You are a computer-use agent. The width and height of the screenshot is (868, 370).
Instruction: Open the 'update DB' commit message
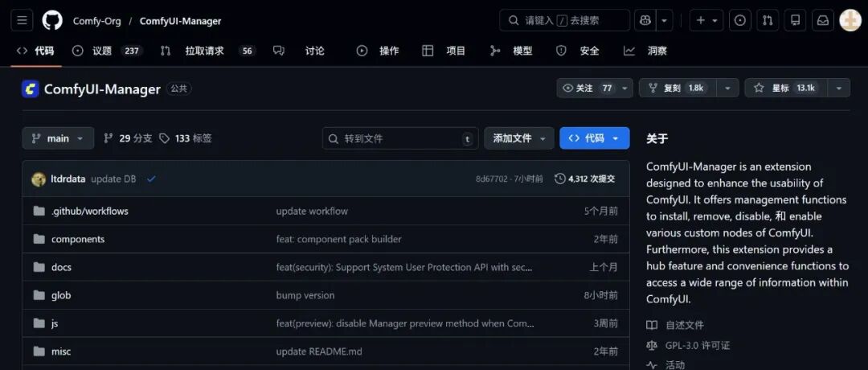coord(113,179)
